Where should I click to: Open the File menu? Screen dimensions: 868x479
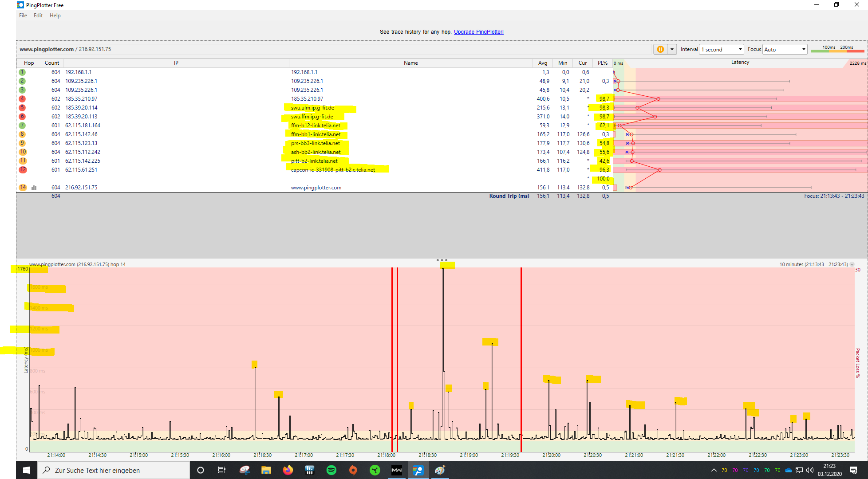(23, 16)
